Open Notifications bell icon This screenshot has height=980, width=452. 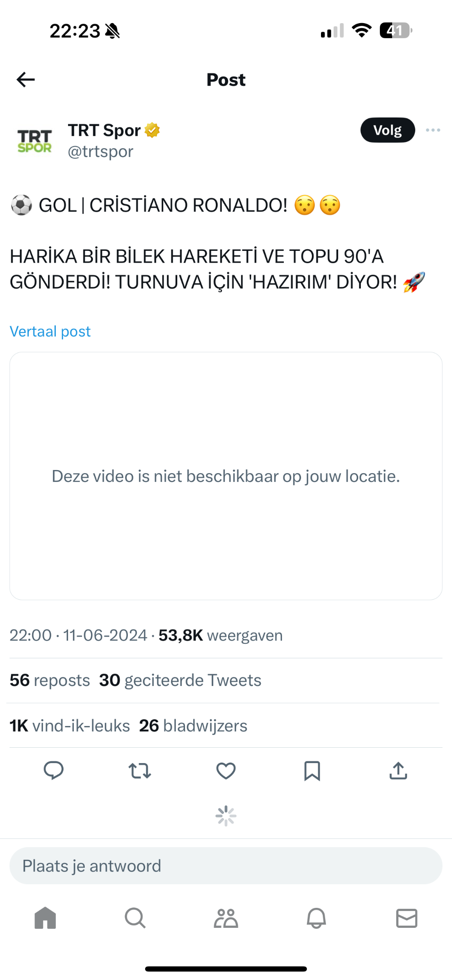(316, 918)
